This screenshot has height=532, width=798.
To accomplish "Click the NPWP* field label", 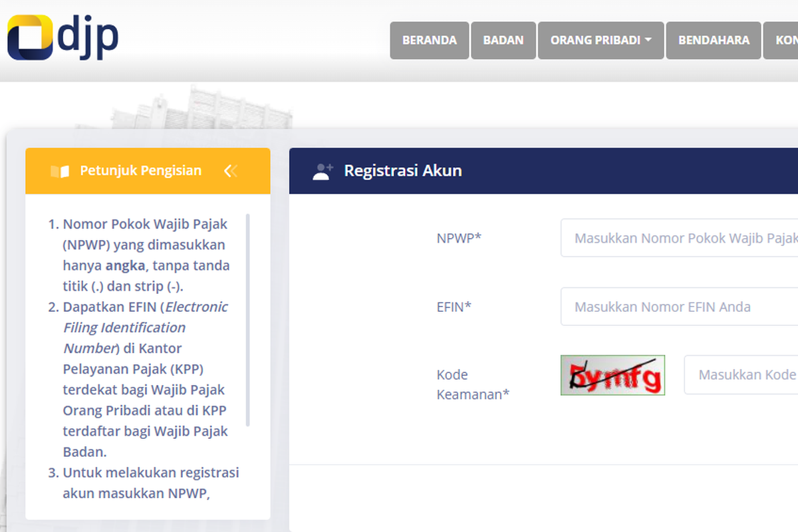I will [459, 238].
